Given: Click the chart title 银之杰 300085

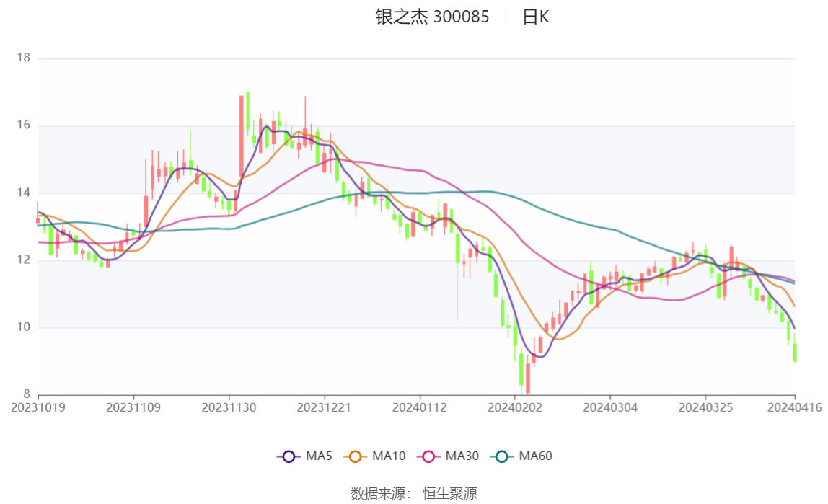Looking at the screenshot, I should 432,17.
